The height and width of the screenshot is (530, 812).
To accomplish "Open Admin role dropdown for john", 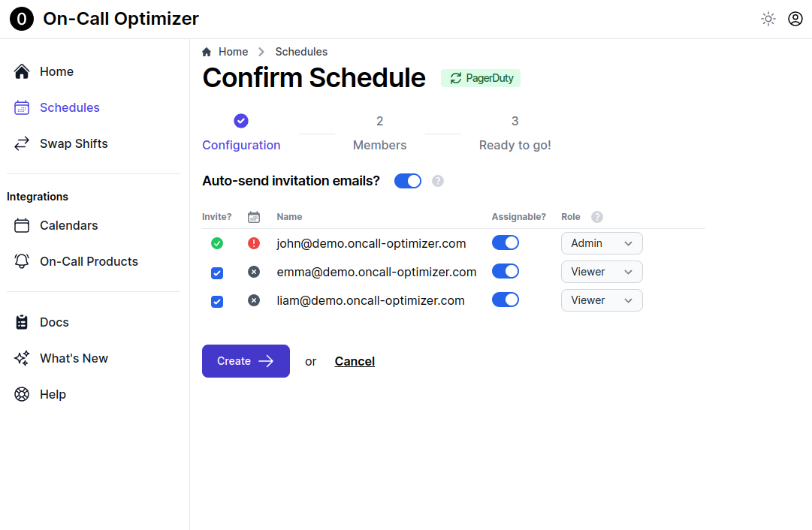I will coord(602,243).
